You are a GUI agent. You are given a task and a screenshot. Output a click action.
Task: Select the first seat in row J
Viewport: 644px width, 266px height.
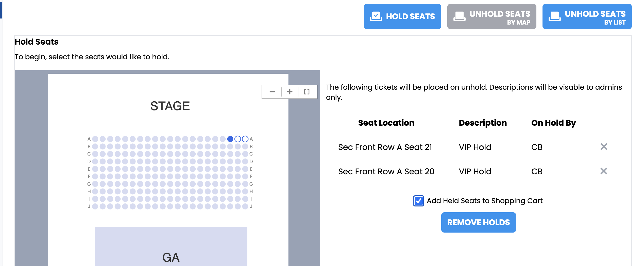[95, 206]
